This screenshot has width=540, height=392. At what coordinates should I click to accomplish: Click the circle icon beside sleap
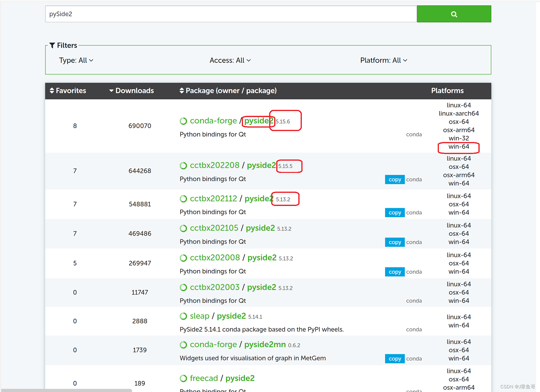click(183, 316)
